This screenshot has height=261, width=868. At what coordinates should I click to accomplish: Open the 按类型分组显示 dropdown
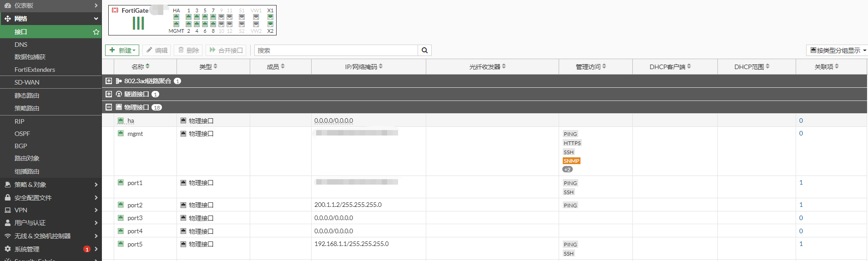[x=838, y=50]
